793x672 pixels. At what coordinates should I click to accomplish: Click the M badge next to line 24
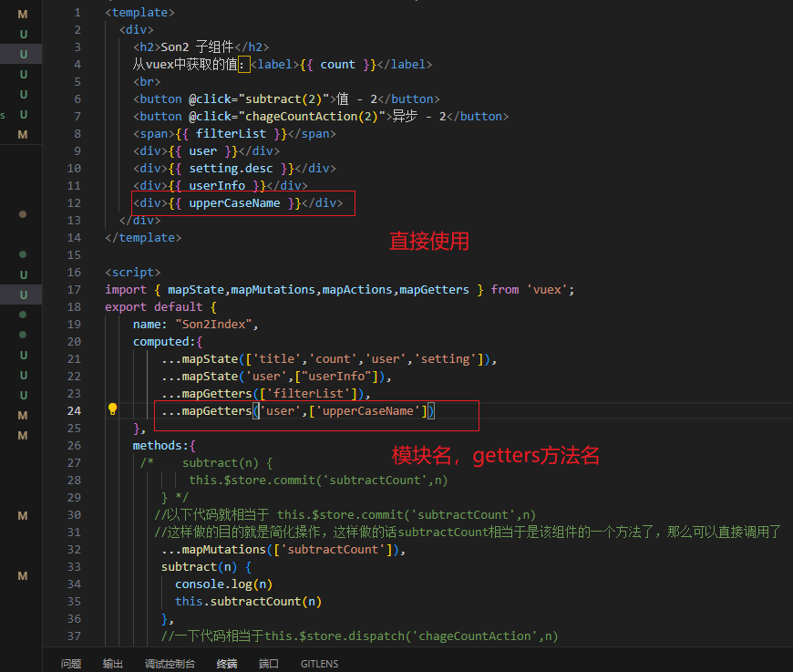[24, 414]
